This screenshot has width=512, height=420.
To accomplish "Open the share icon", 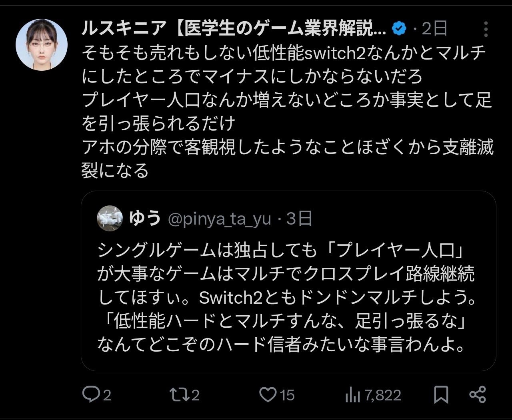I will click(x=477, y=395).
